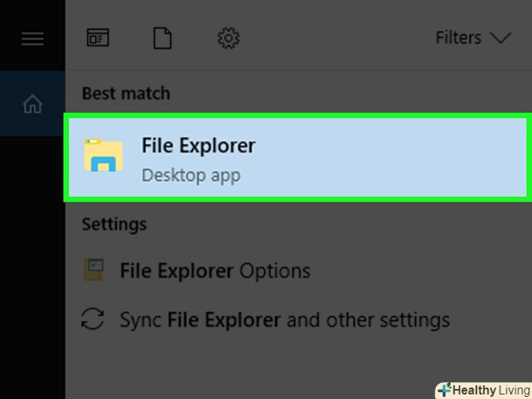Click the File Explorer folder icon
This screenshot has width=532, height=399.
(x=103, y=154)
